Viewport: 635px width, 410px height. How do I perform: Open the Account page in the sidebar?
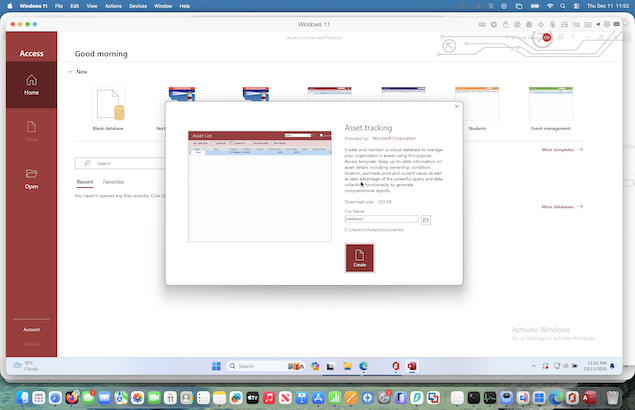(x=31, y=329)
